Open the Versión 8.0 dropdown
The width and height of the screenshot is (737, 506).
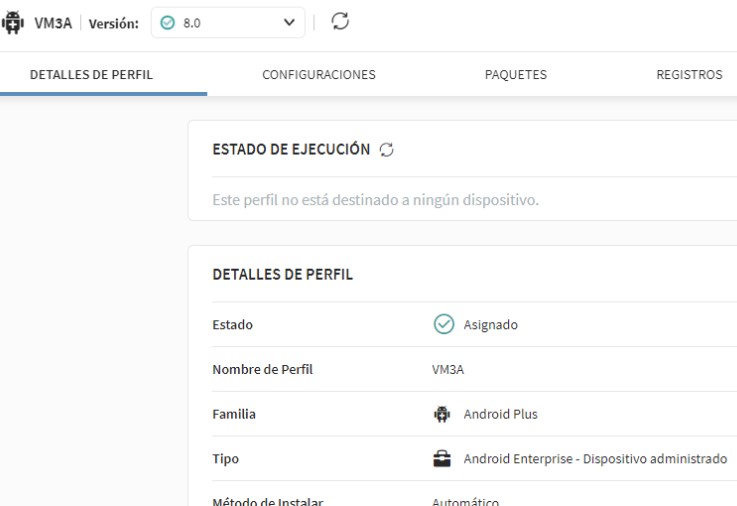tap(228, 23)
